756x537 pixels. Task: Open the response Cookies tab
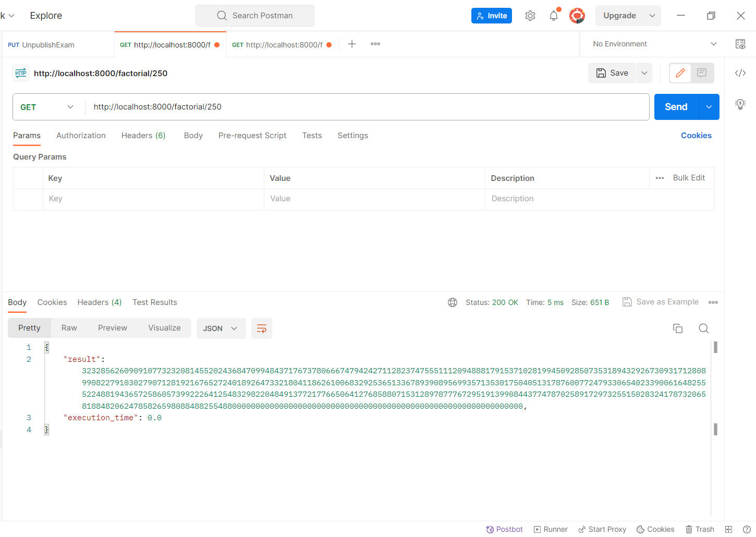pyautogui.click(x=52, y=302)
